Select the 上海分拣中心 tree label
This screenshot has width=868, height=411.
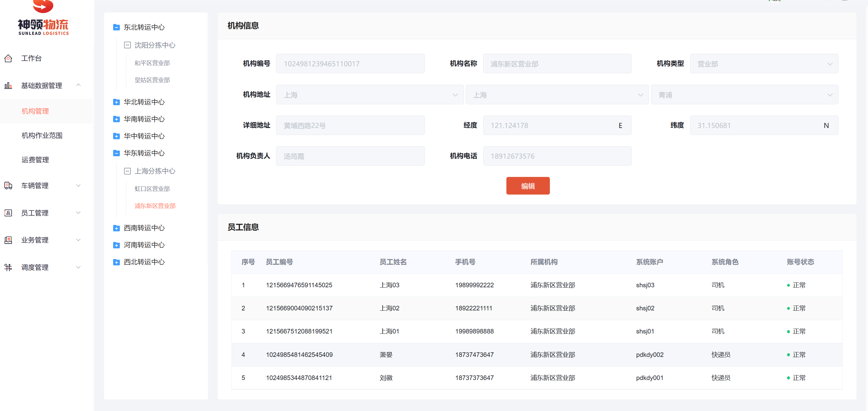point(155,171)
